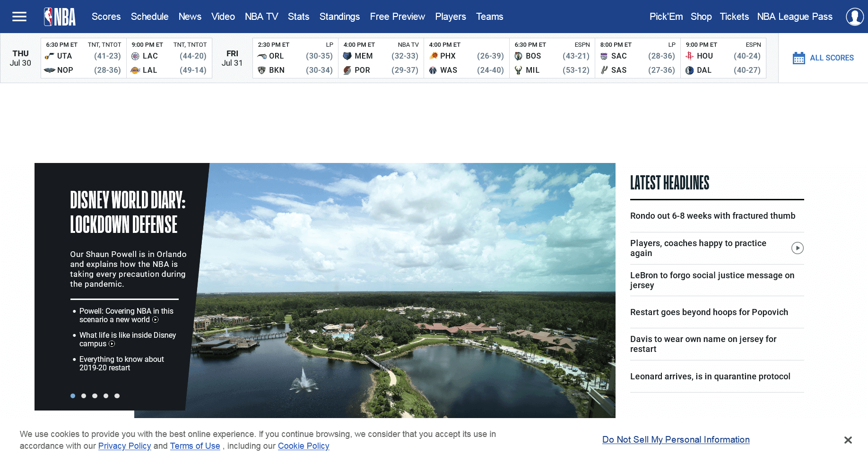This screenshot has width=868, height=462.
Task: Open the Disney World Diary headline
Action: pyautogui.click(x=128, y=212)
